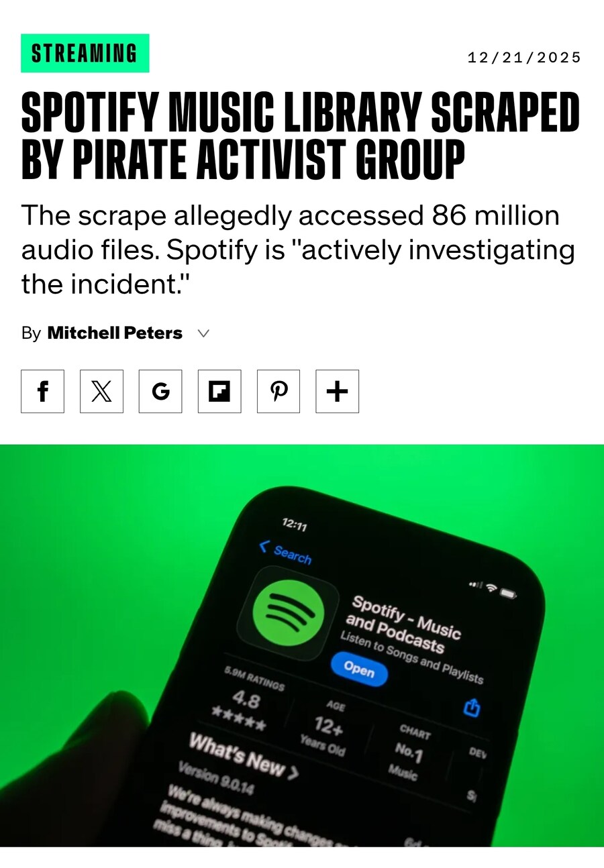Image resolution: width=604 pixels, height=868 pixels.
Task: Open the green Spotify phone hero image
Action: point(302,645)
